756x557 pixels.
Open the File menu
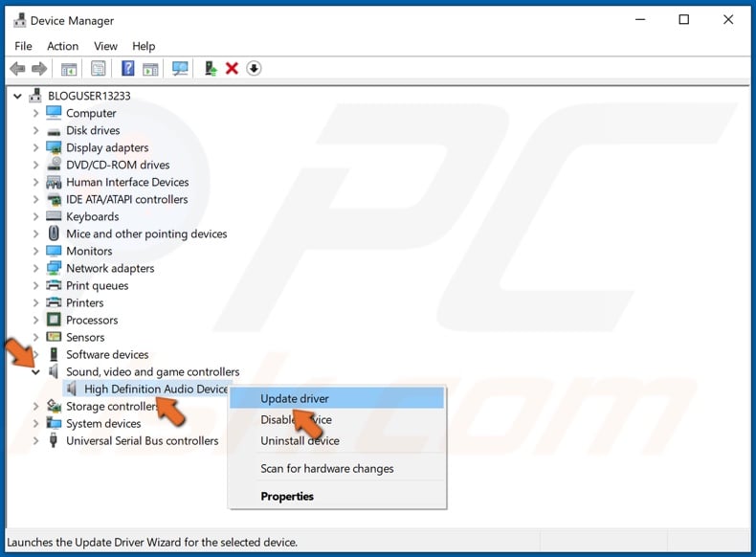[x=23, y=46]
